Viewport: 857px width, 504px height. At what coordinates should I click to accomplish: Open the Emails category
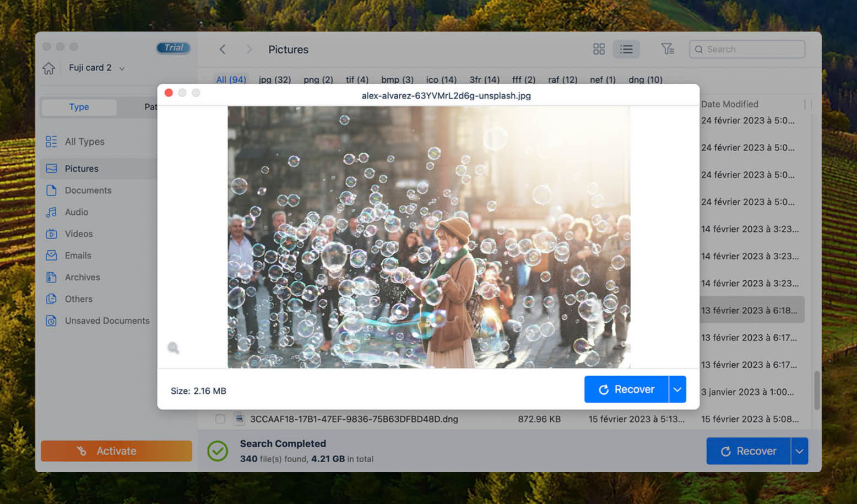pos(78,256)
